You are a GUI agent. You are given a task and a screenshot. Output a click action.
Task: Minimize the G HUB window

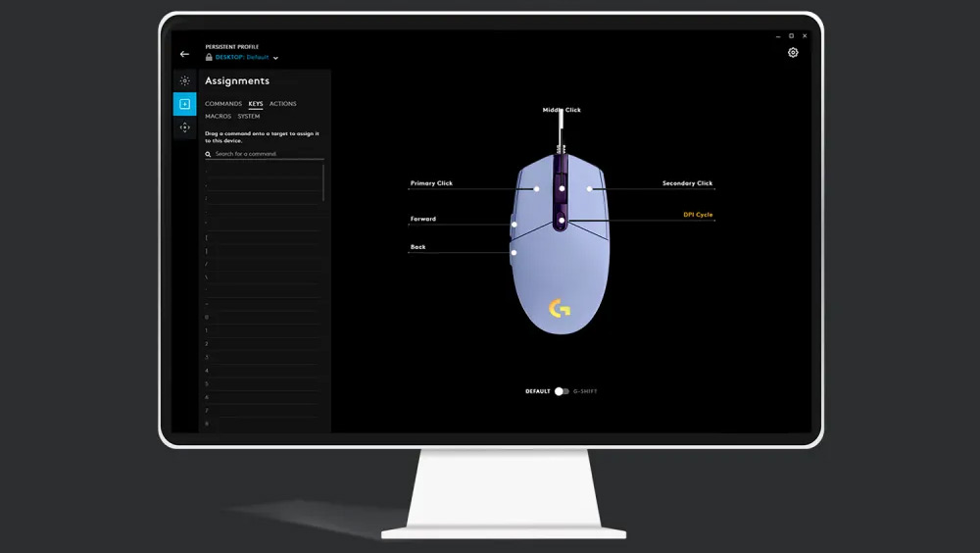(778, 36)
